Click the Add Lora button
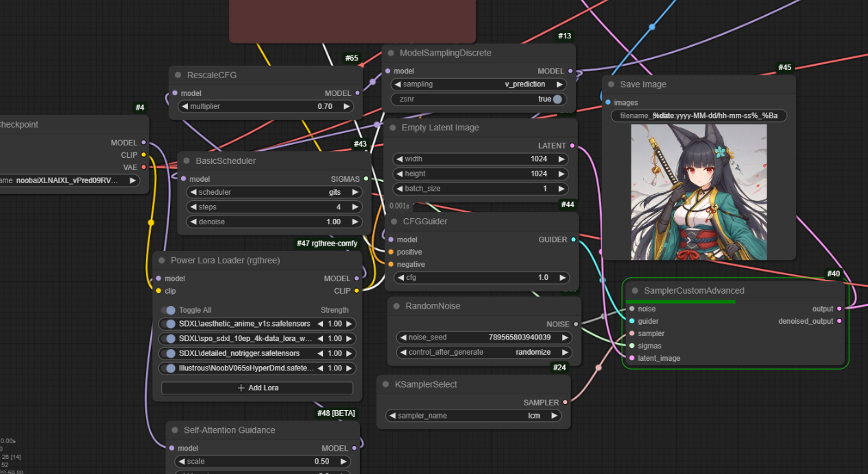 point(257,388)
